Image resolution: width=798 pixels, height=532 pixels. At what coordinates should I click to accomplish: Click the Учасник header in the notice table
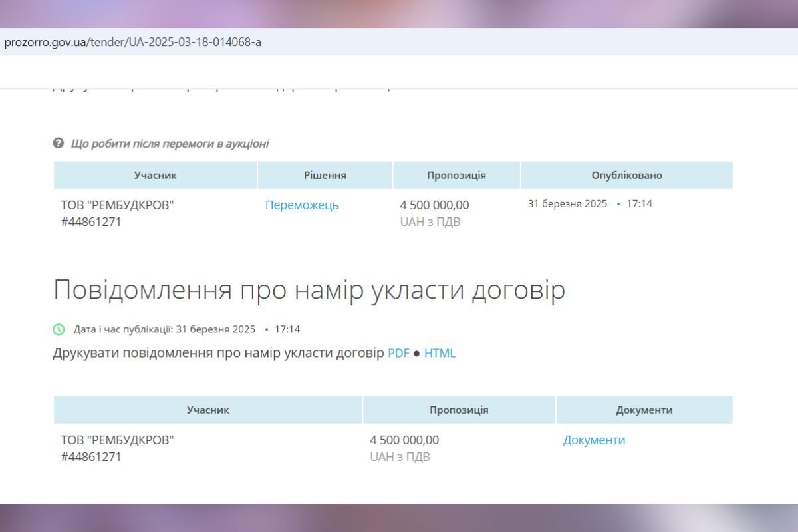(x=207, y=410)
